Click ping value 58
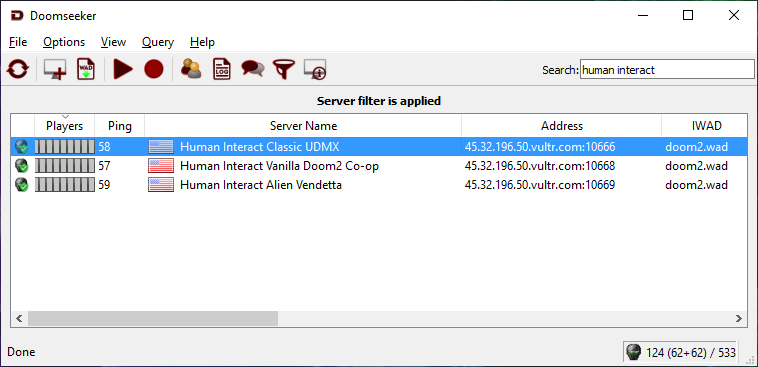The image size is (758, 367). coord(104,147)
